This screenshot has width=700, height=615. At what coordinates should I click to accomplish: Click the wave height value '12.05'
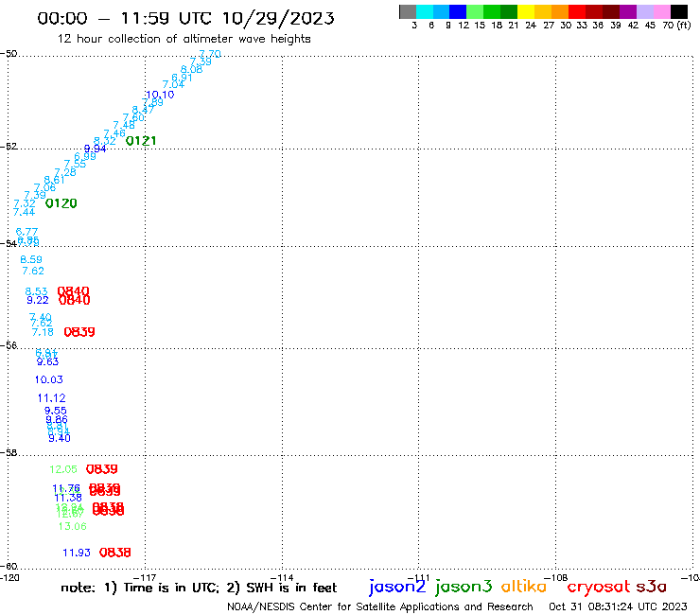tap(63, 469)
